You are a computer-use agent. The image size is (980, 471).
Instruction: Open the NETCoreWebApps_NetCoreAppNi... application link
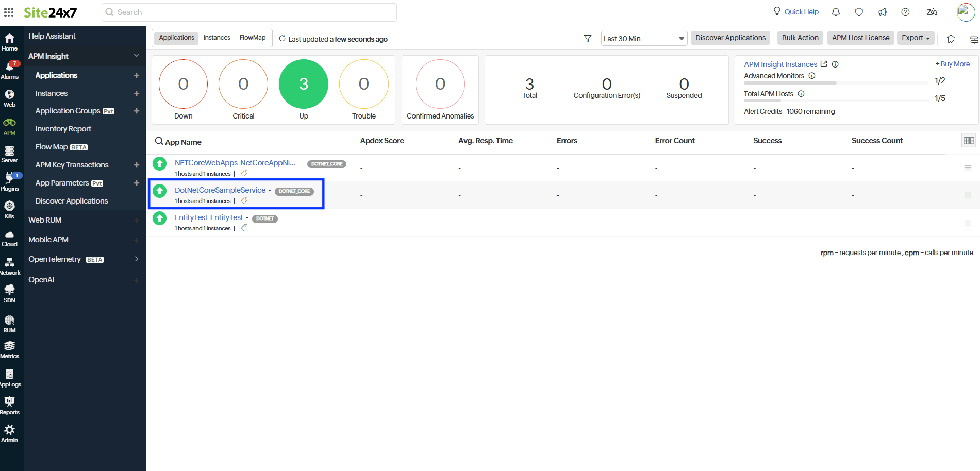[x=235, y=163]
